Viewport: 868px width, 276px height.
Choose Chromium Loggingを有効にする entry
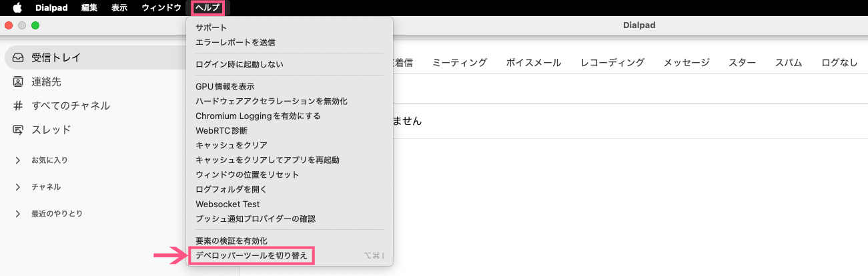point(290,116)
